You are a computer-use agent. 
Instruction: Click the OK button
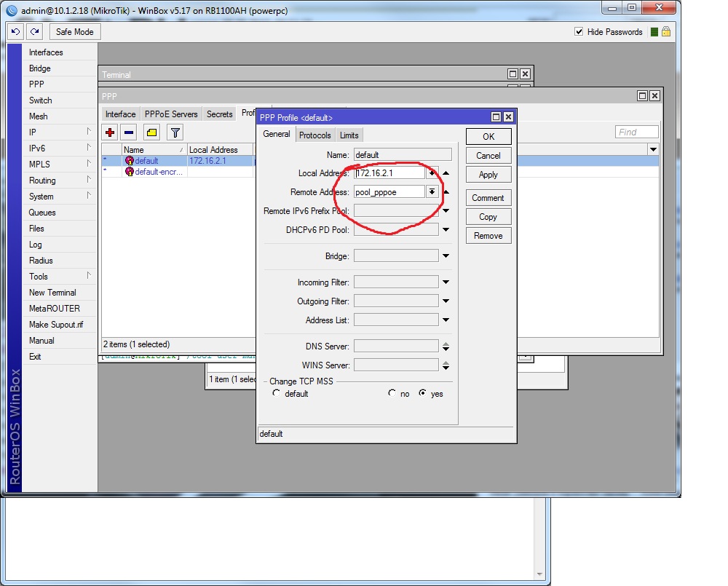pyautogui.click(x=488, y=137)
